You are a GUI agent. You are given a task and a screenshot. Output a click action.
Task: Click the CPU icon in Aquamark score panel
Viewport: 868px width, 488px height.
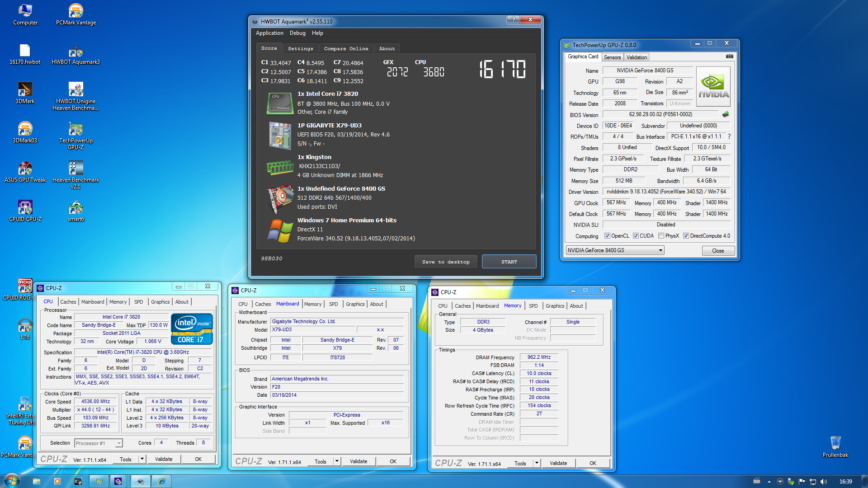coord(280,103)
